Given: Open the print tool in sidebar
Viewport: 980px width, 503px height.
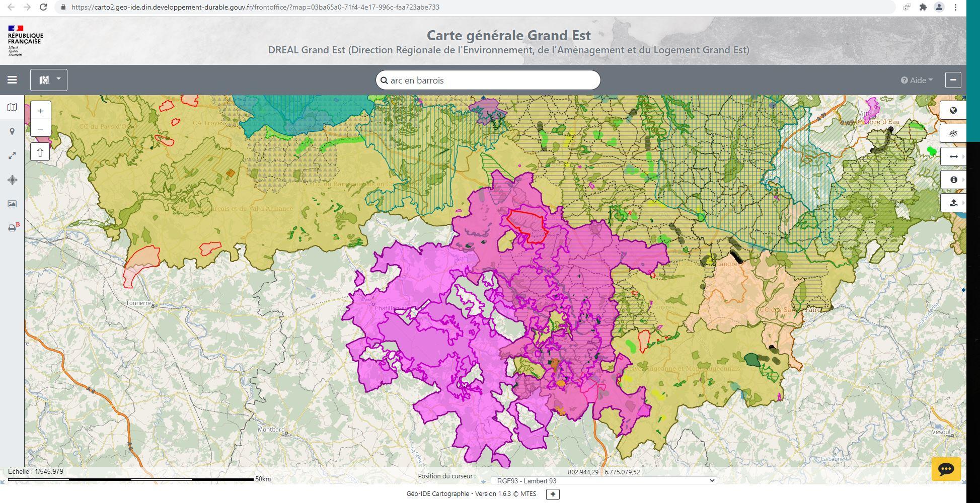Looking at the screenshot, I should pyautogui.click(x=13, y=227).
